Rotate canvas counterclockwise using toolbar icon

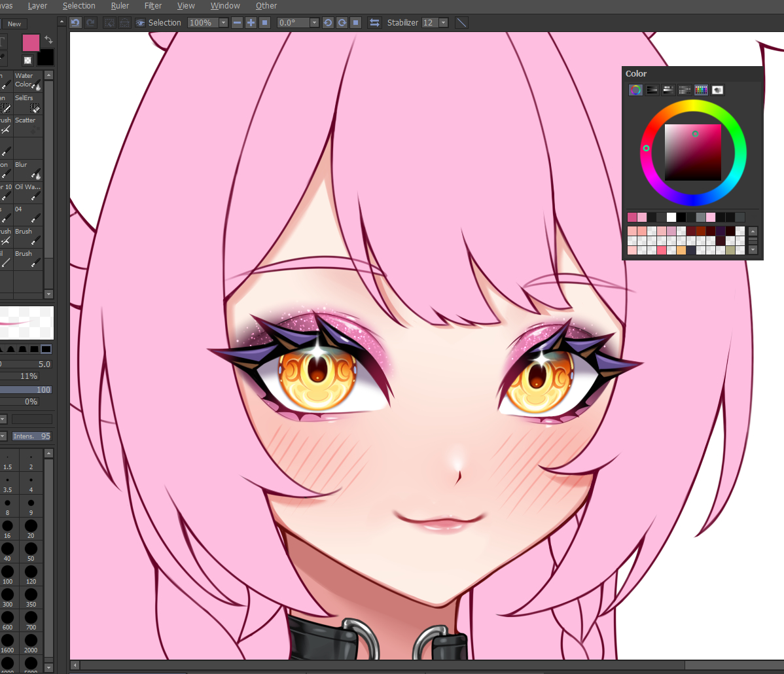(x=328, y=23)
